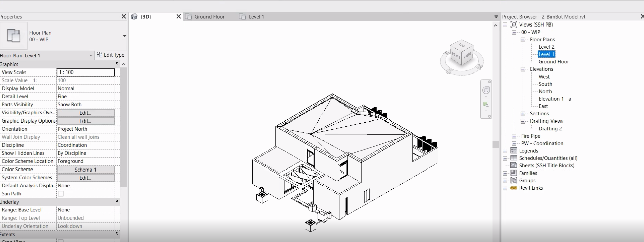
Task: Expand the Legends tree node
Action: pyautogui.click(x=505, y=151)
